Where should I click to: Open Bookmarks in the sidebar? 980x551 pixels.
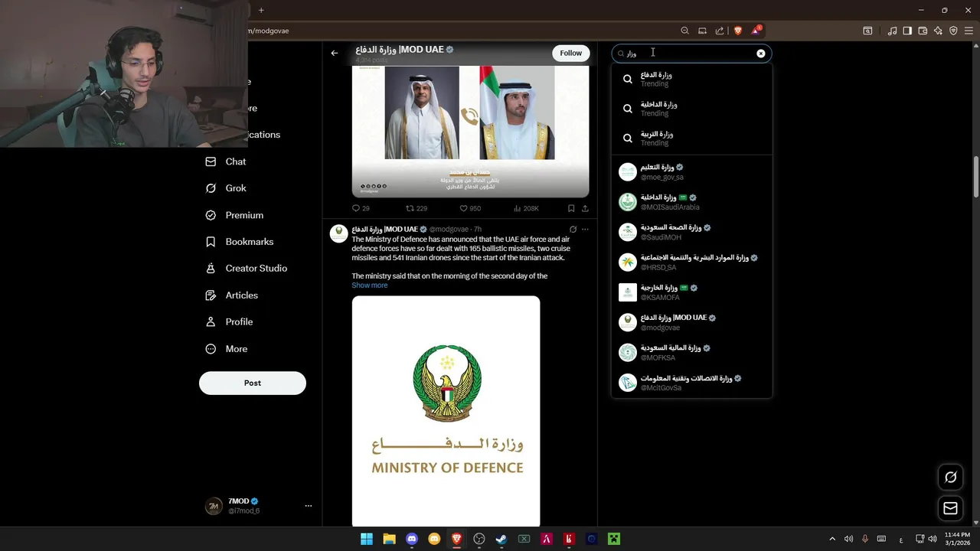coord(240,242)
